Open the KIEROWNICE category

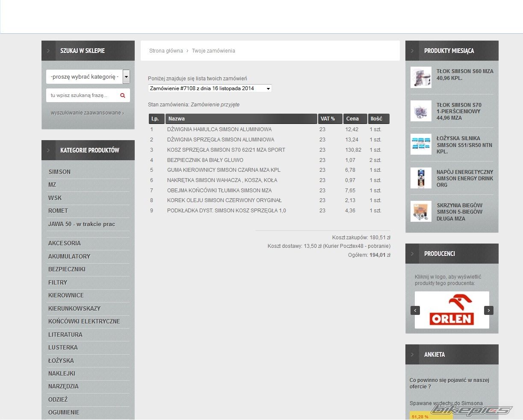coord(66,295)
